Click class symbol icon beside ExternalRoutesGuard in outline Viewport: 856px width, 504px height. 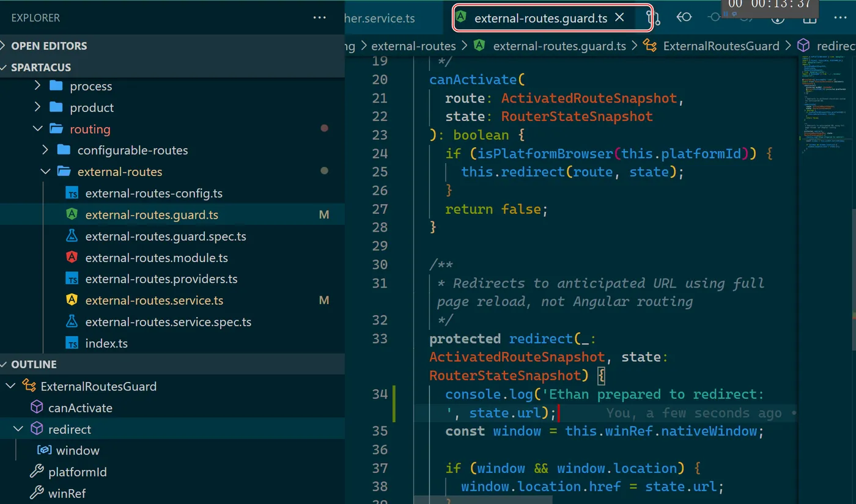29,385
